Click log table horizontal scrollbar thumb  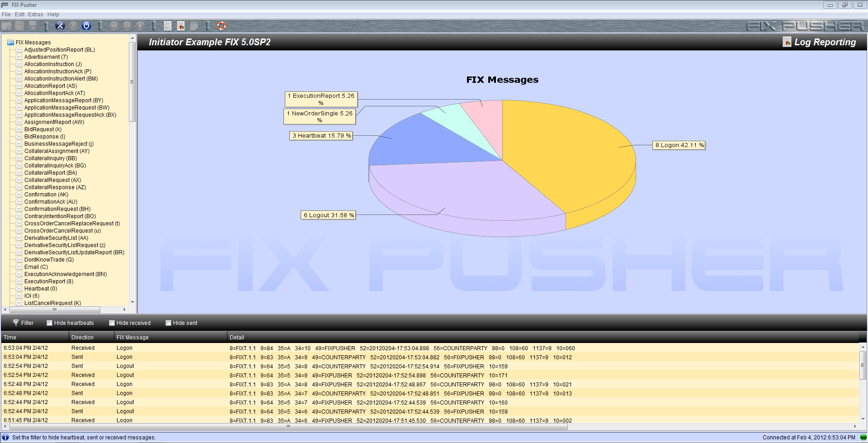(x=288, y=426)
